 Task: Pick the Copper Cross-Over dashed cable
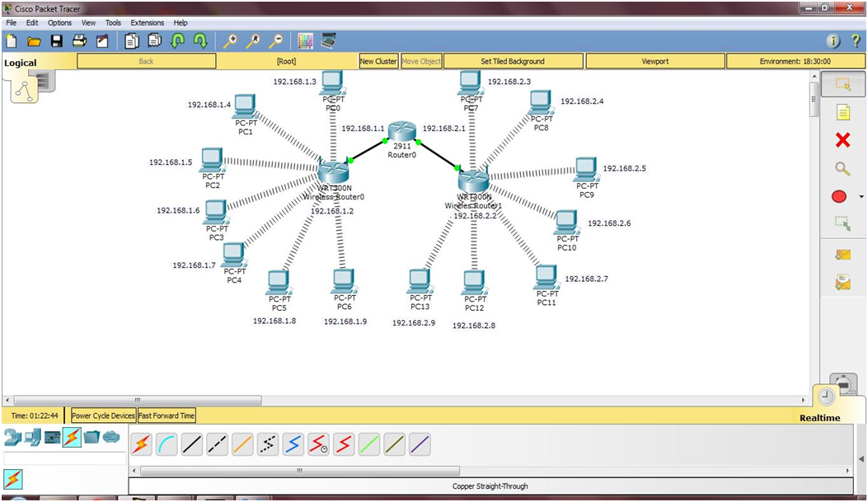tap(217, 444)
